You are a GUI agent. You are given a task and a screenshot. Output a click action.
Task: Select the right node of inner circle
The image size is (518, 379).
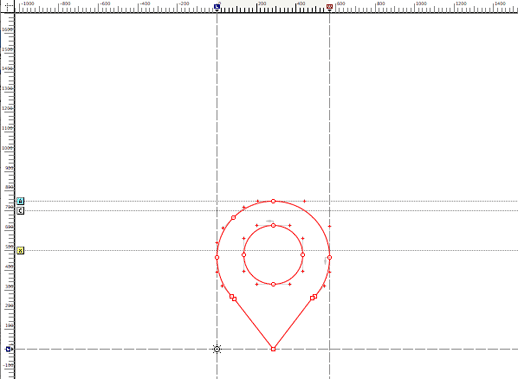[303, 255]
